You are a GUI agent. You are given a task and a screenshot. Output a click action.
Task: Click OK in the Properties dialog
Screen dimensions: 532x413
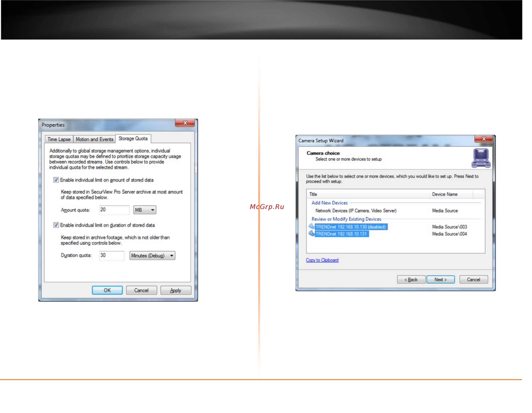[107, 291]
